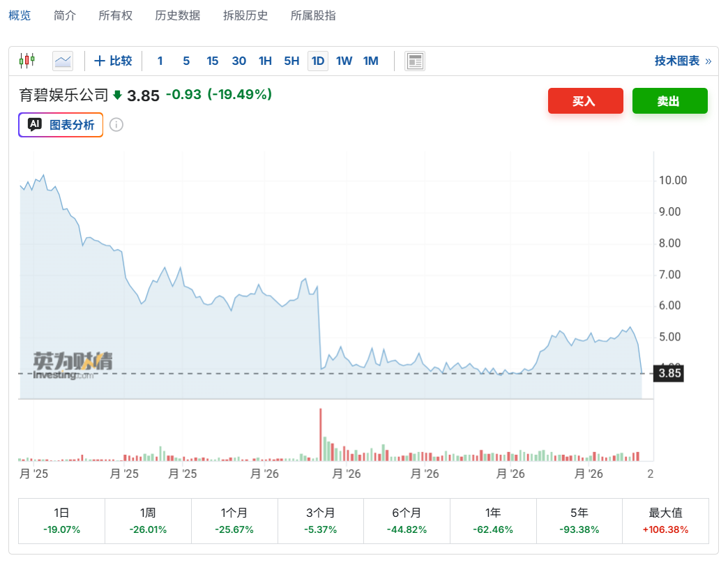Open the 历史数据 tab
The width and height of the screenshot is (728, 565).
(177, 16)
